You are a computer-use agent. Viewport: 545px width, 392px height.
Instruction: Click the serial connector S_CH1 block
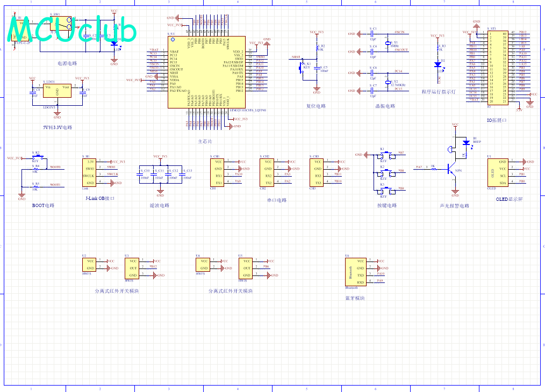pos(217,172)
